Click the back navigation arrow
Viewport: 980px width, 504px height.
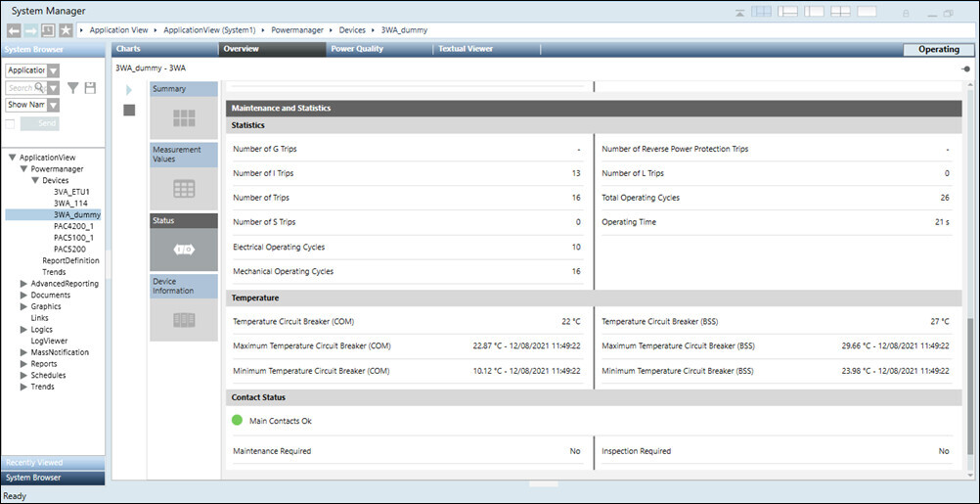[x=13, y=30]
